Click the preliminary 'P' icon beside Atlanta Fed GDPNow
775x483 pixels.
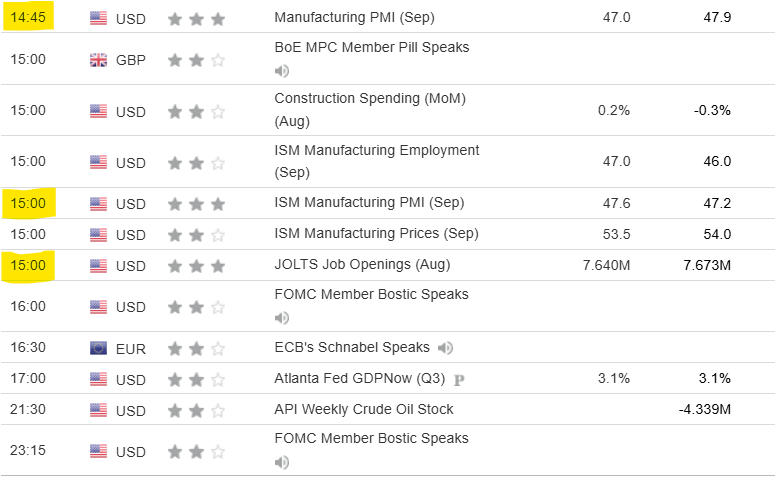[459, 380]
